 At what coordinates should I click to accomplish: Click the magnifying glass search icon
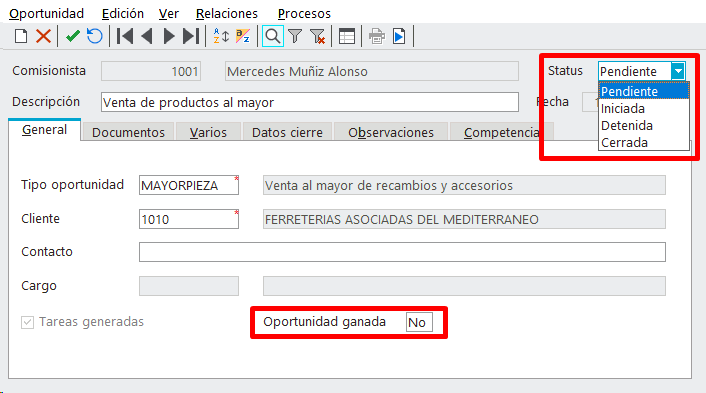pyautogui.click(x=272, y=36)
